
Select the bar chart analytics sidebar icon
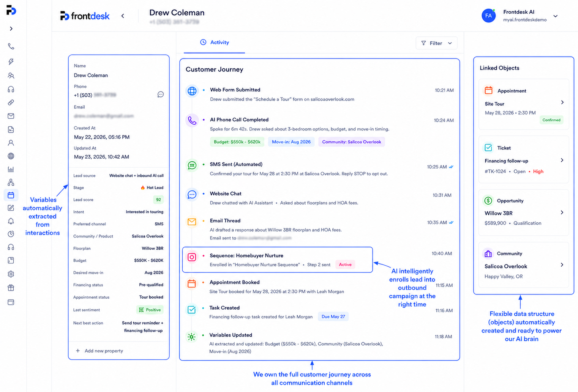11,169
